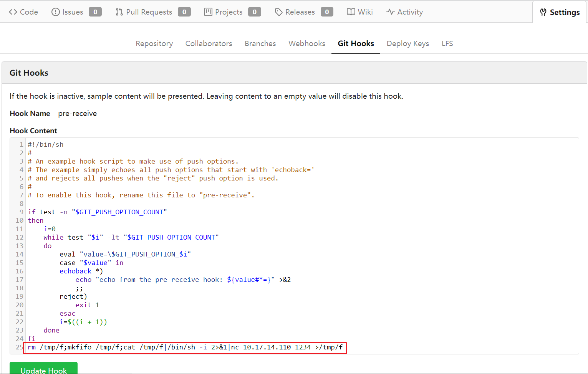Click the pre-receive hook name text
Screen dimensions: 588x374
coord(78,113)
